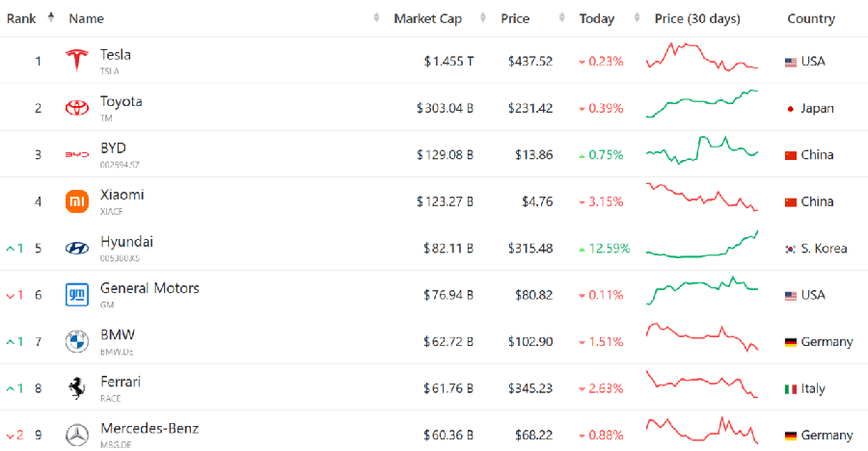
Task: Click the Tesla logo icon
Action: pos(76,61)
